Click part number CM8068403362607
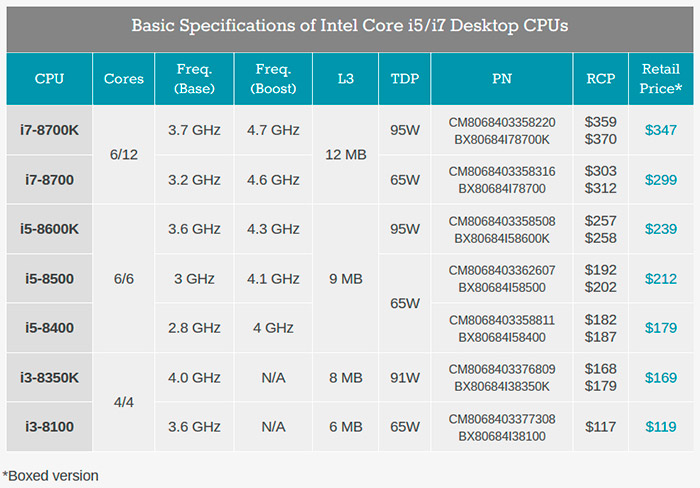Image resolution: width=700 pixels, height=488 pixels. pyautogui.click(x=502, y=270)
